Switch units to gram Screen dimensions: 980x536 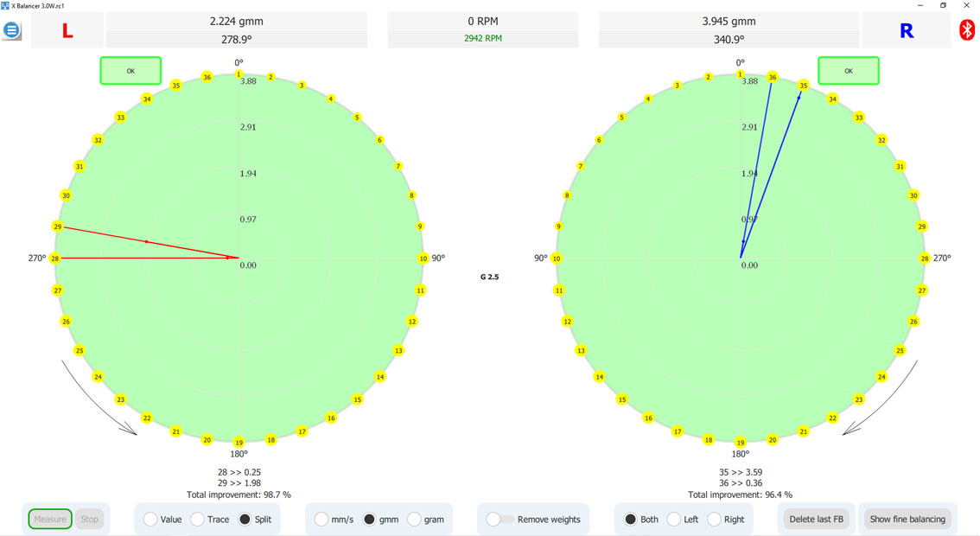click(415, 520)
